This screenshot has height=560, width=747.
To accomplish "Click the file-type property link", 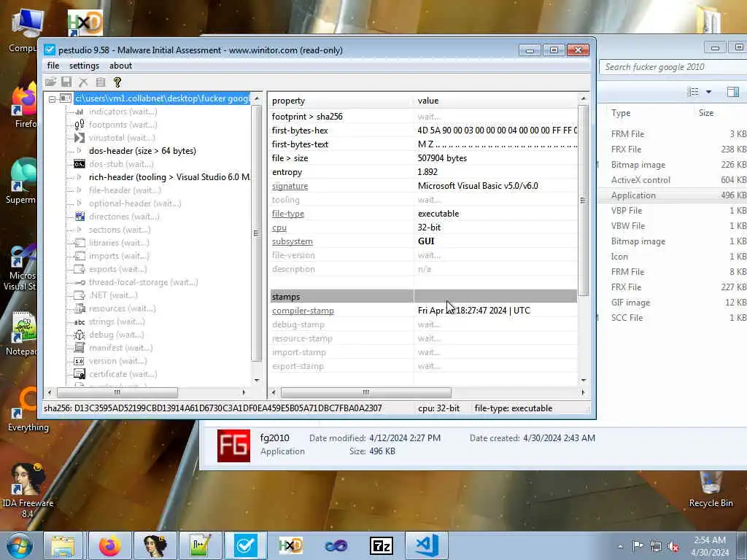I will [x=287, y=214].
